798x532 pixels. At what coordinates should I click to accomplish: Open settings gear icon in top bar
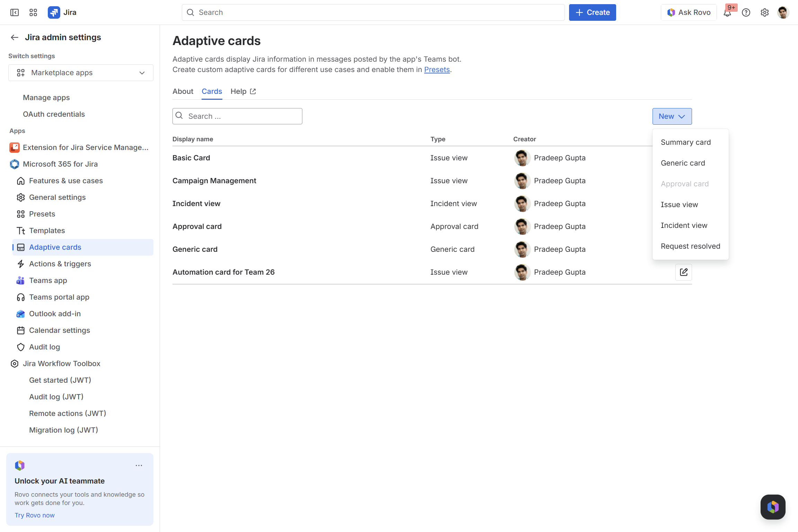(765, 13)
